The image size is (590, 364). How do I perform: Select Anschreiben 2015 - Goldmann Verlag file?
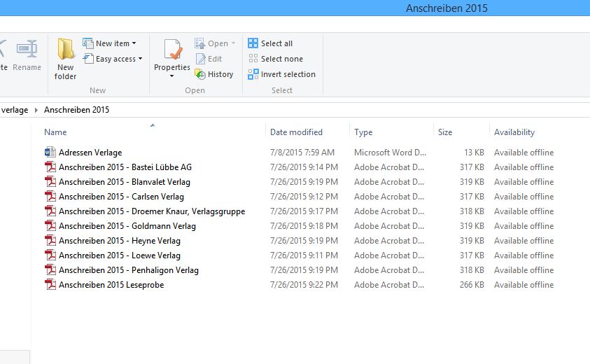coord(127,226)
